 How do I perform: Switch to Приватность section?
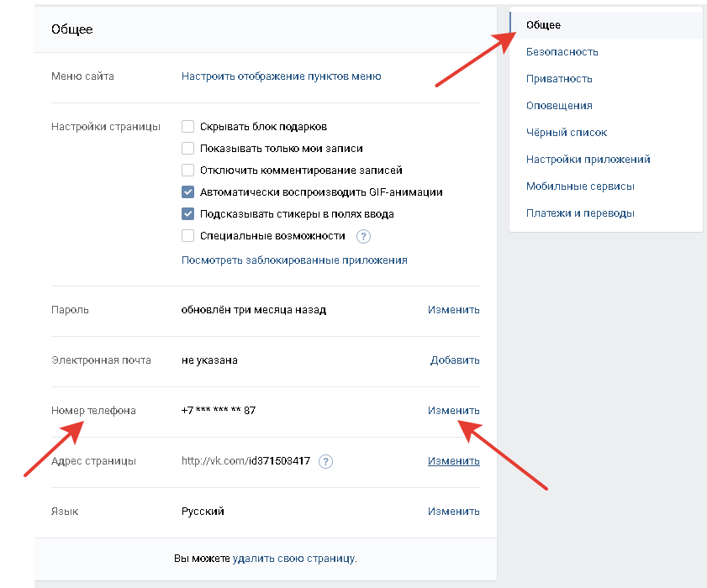[x=559, y=79]
